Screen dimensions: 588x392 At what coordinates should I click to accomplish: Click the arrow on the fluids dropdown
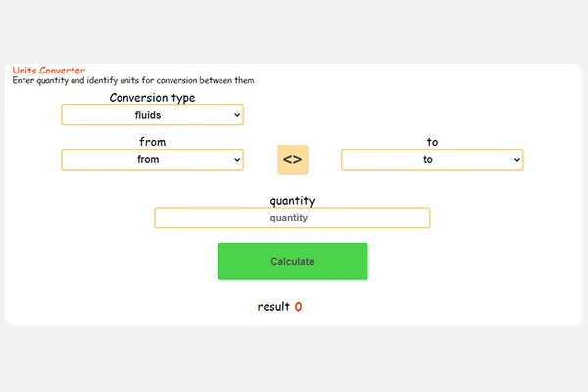(237, 115)
